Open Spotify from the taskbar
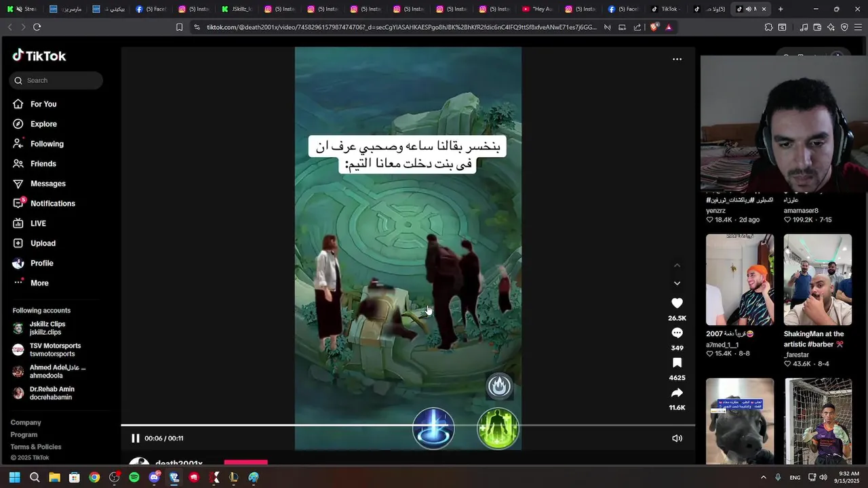868x488 pixels. (x=134, y=477)
